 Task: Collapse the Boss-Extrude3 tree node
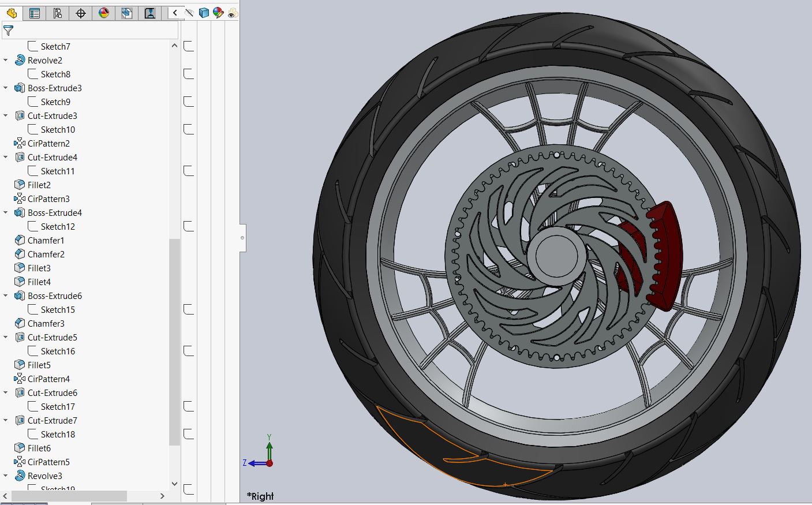(6, 88)
